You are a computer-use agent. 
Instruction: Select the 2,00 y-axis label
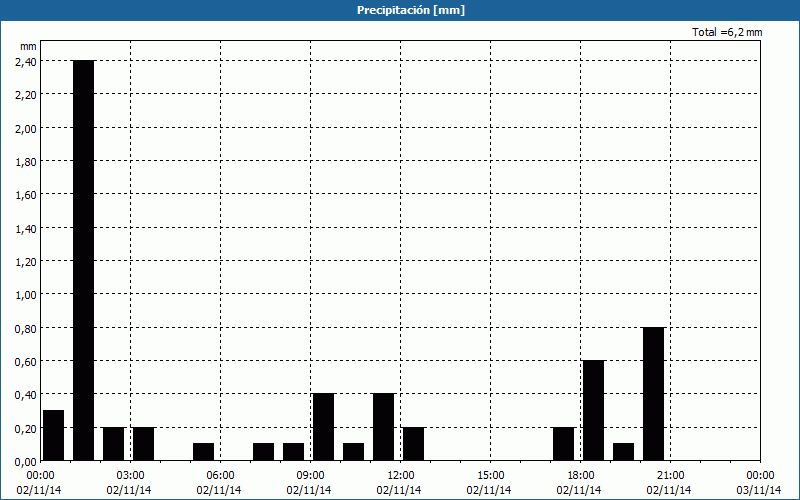(x=26, y=128)
